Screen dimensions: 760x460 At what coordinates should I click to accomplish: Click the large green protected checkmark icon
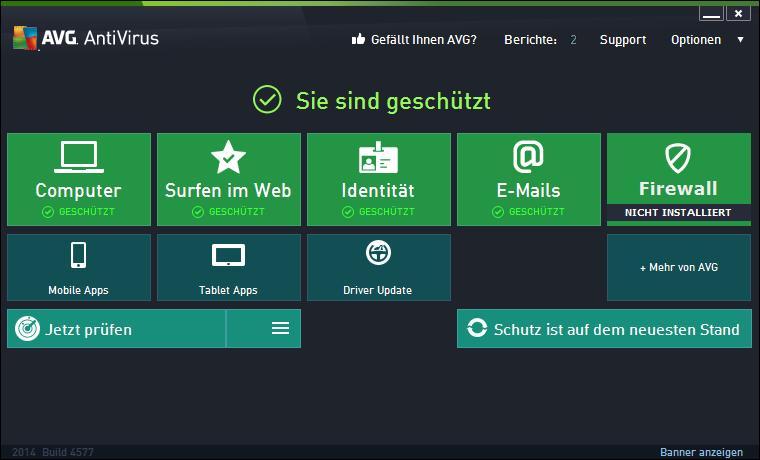coord(267,99)
